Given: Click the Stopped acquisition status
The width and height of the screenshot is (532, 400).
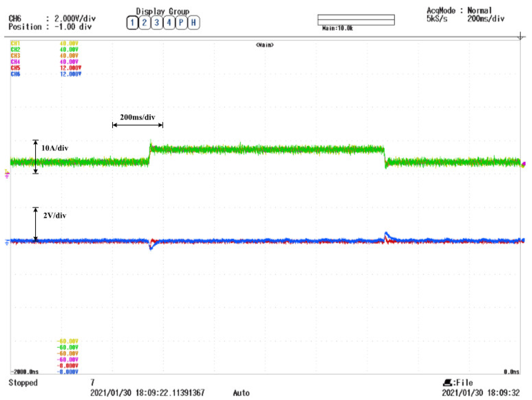Looking at the screenshot, I should point(23,383).
